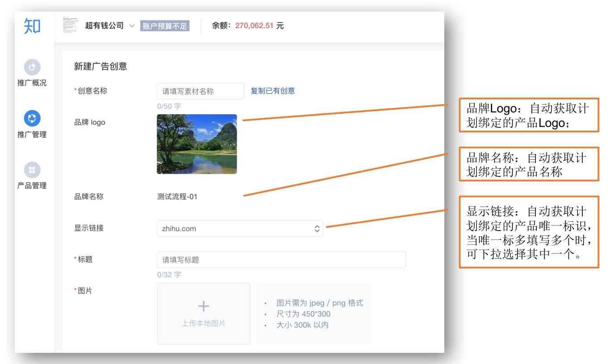This screenshot has width=614, height=364.
Task: Click the brand logo landscape image
Action: click(197, 144)
